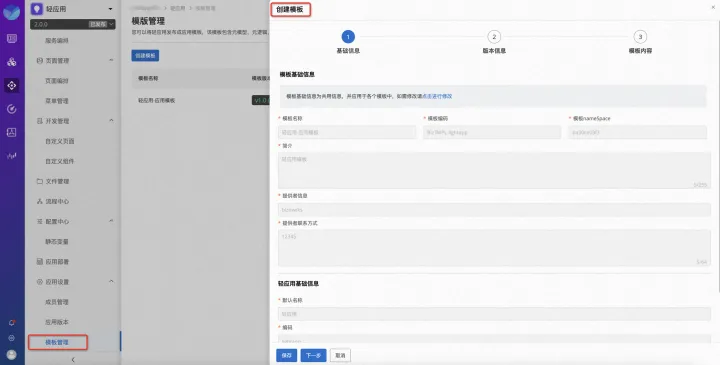Collapse the 页面管理 menu group

pyautogui.click(x=111, y=60)
